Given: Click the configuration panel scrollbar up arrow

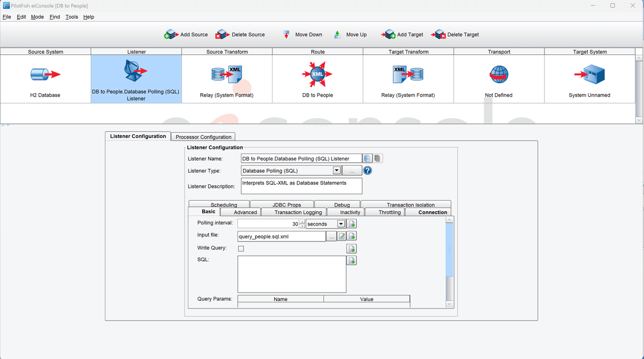Looking at the screenshot, I should [449, 220].
